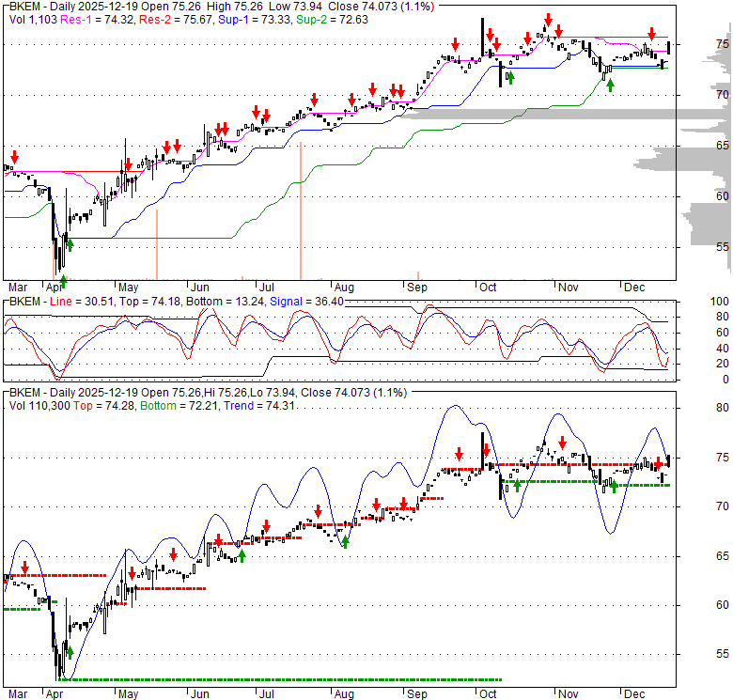Viewport: 733px width, 700px height.
Task: Click the green up arrow in August on the bottom chart
Action: tap(346, 540)
